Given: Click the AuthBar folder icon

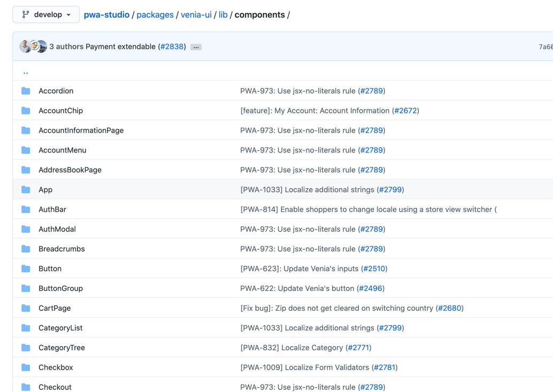Looking at the screenshot, I should [x=26, y=210].
